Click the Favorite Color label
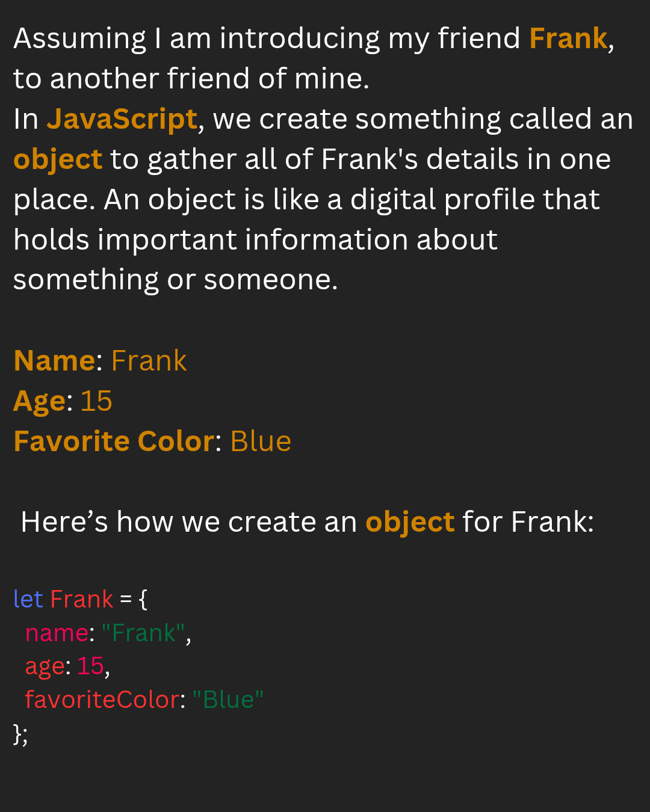This screenshot has width=650, height=812. (114, 441)
